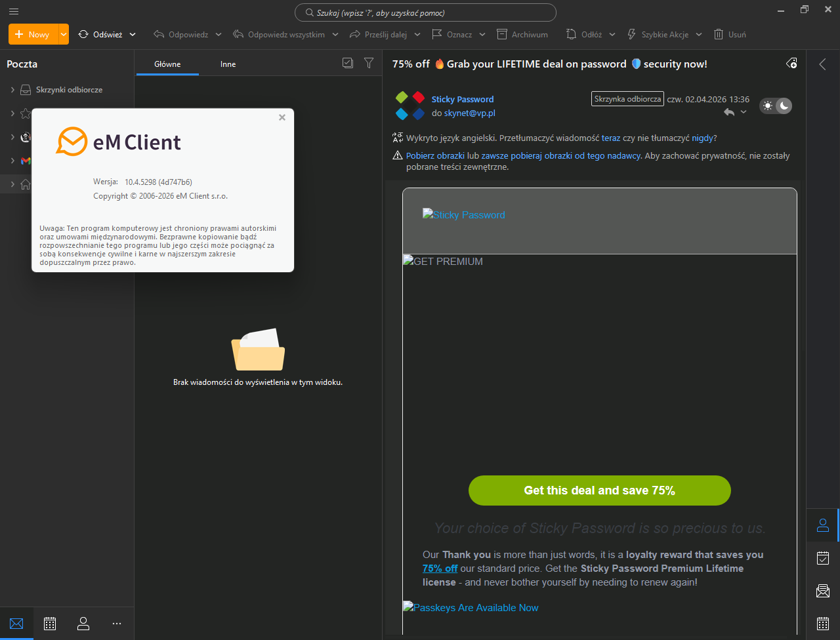This screenshot has width=840, height=640.
Task: Reply with the arrow icon in message header
Action: [x=729, y=112]
